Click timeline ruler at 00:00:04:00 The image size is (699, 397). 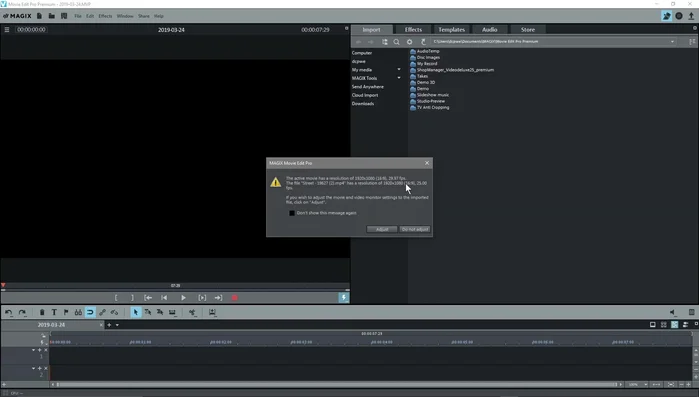(x=382, y=342)
